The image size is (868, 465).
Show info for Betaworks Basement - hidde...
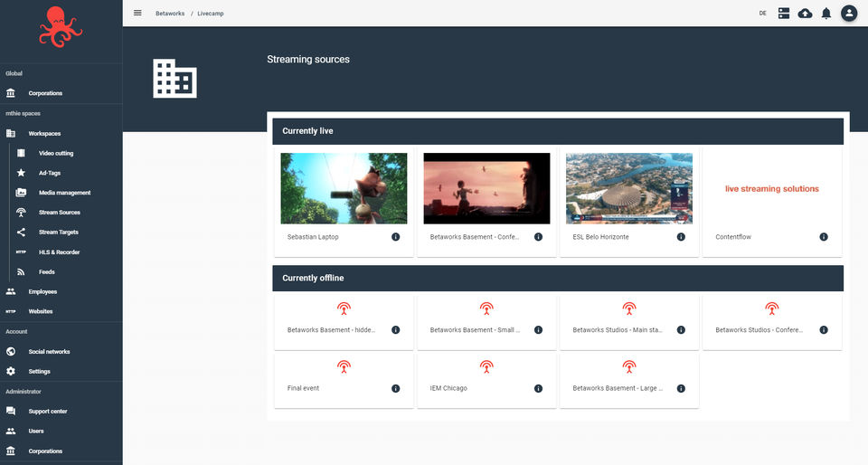(396, 330)
